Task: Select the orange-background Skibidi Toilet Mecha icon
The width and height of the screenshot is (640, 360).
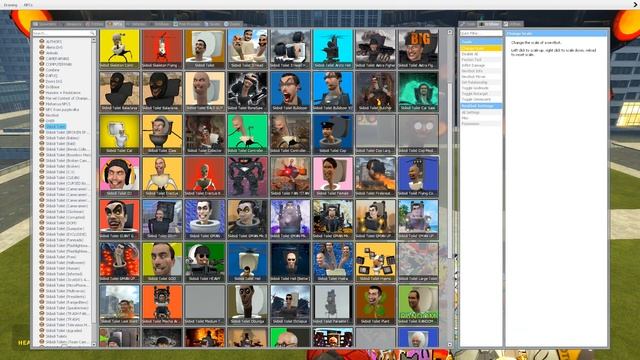Action: pyautogui.click(x=162, y=304)
